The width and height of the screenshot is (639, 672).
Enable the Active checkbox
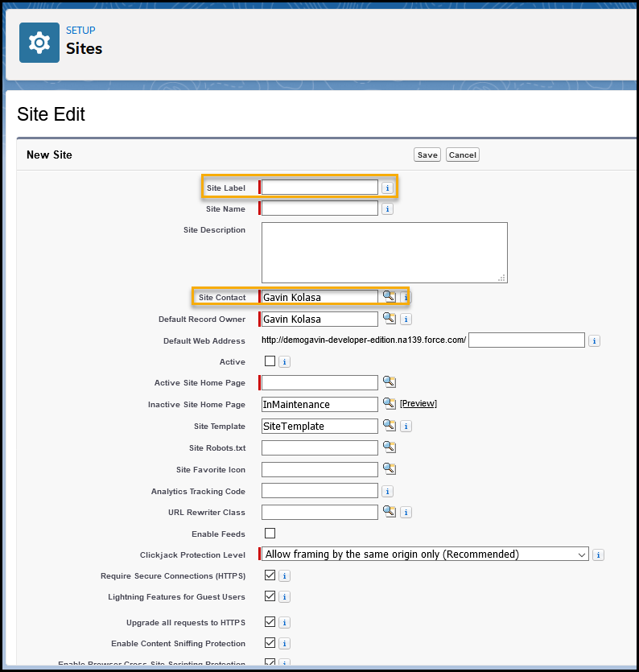click(270, 361)
